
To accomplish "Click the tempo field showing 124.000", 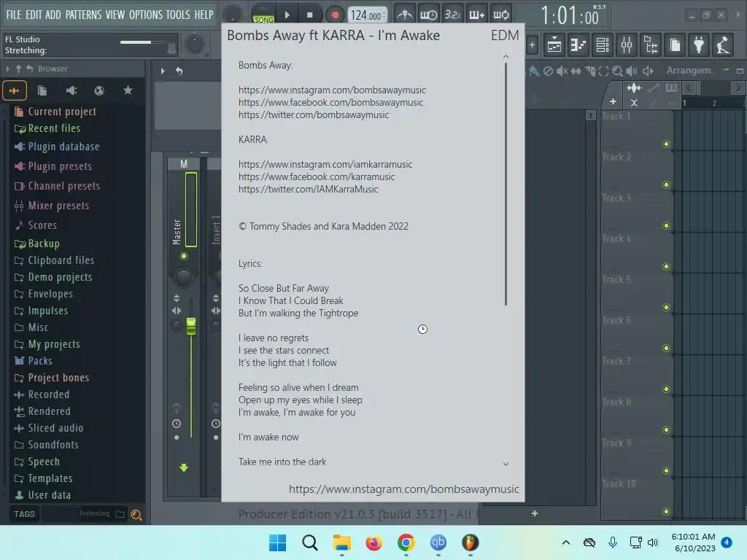I will pyautogui.click(x=366, y=15).
